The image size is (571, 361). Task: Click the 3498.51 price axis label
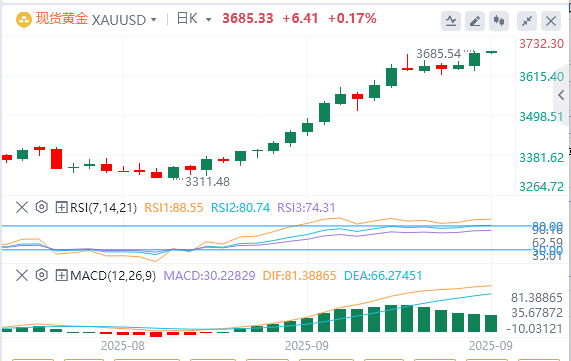(x=541, y=117)
